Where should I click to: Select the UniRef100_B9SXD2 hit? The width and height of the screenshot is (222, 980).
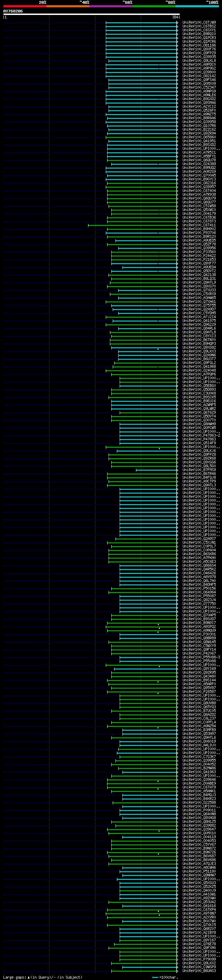pyautogui.click(x=199, y=145)
